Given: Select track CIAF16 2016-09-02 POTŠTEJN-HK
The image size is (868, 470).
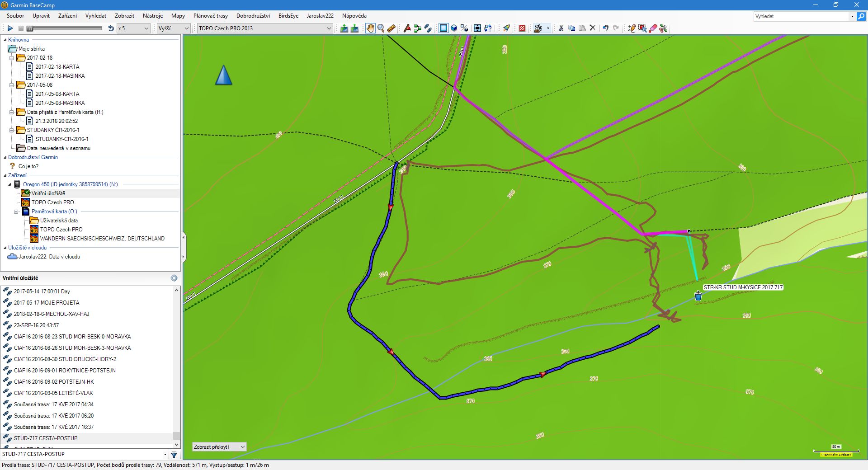Looking at the screenshot, I should 54,382.
